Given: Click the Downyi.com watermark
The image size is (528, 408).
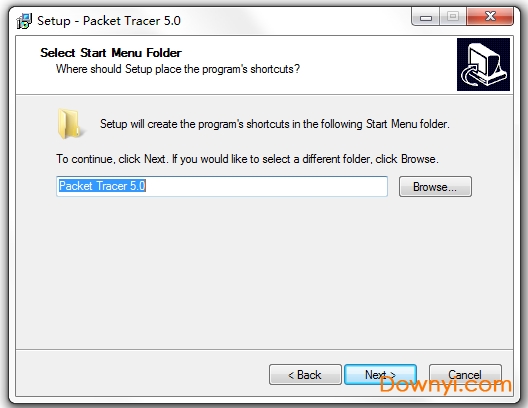Looking at the screenshot, I should pyautogui.click(x=446, y=385).
